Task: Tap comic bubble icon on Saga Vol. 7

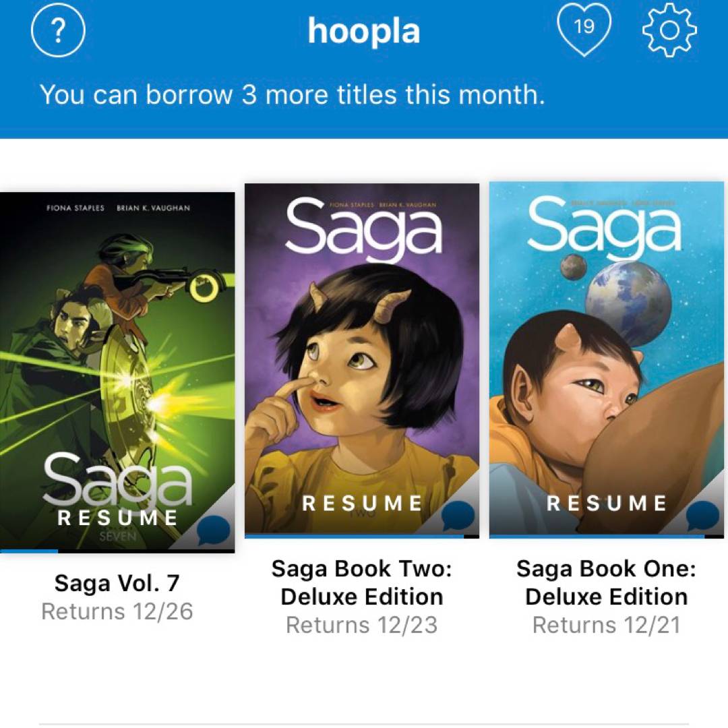Action: 214,532
